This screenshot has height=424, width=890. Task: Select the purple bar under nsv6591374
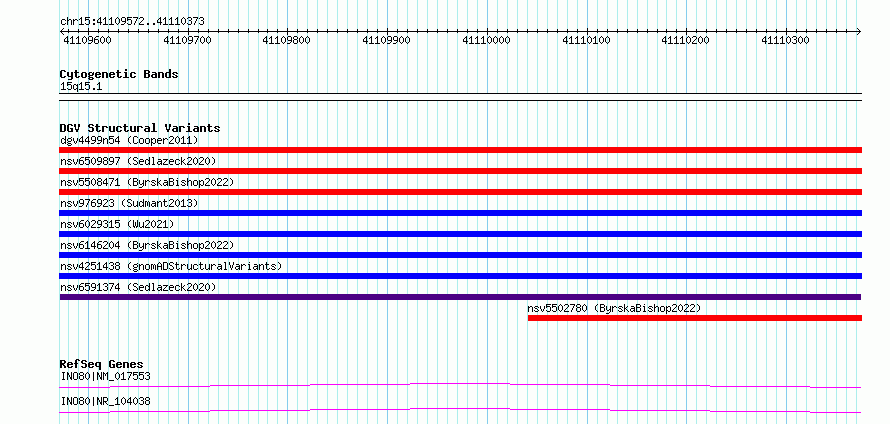[460, 297]
